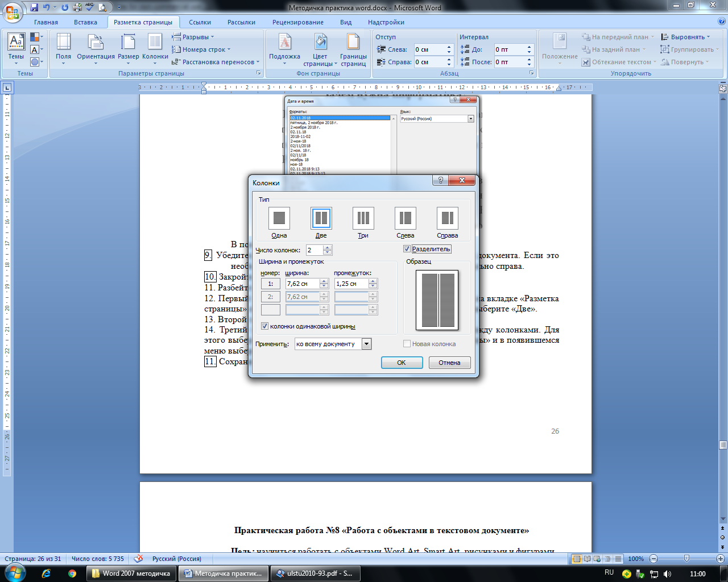Click volume icon in system tray
This screenshot has height=582, width=728.
click(x=667, y=574)
